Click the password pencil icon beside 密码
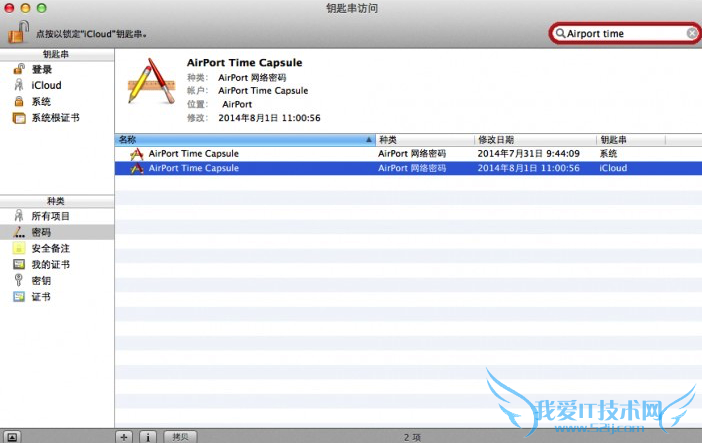 (19, 232)
